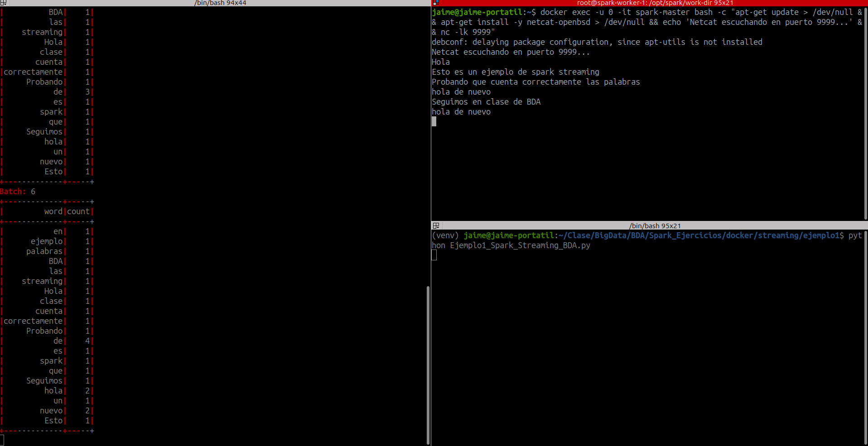
Task: Focus the cursor at the bottom of the left pane
Action: pos(2,440)
